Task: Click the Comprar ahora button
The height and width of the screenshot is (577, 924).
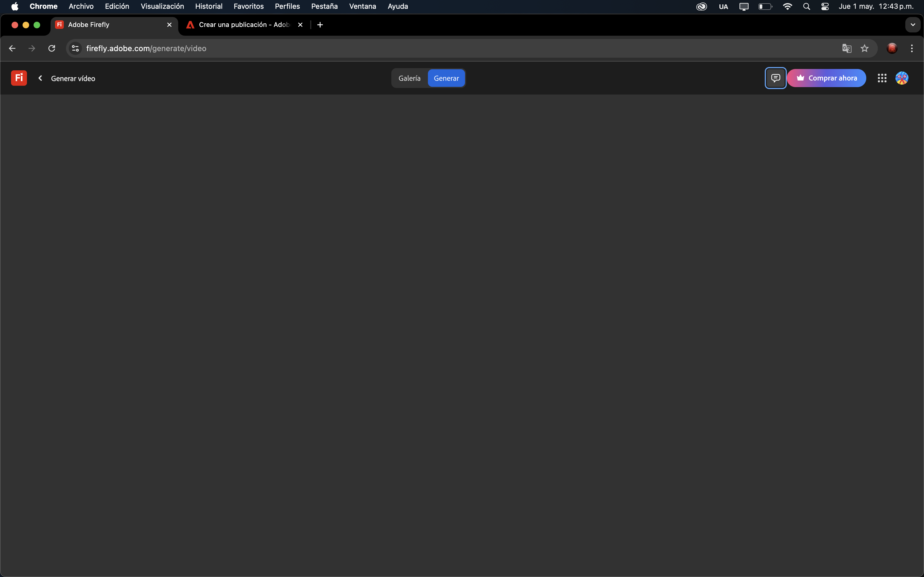Action: 826,78
